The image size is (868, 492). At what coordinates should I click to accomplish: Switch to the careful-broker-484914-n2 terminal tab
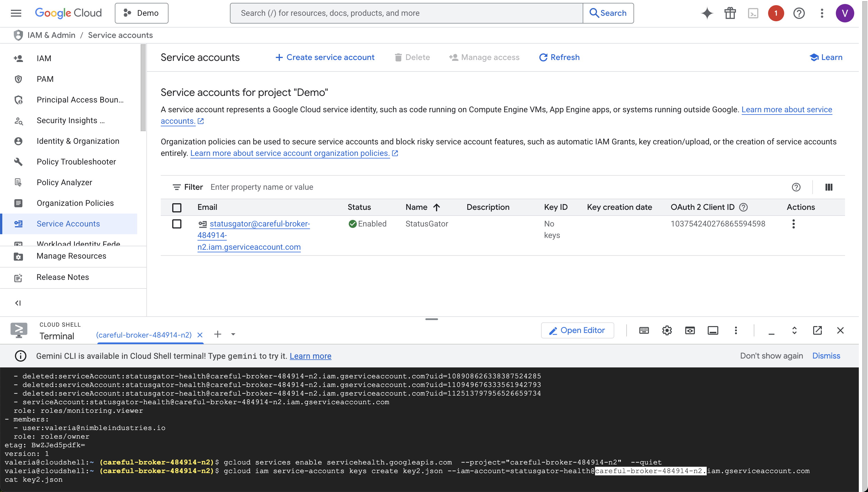point(144,335)
